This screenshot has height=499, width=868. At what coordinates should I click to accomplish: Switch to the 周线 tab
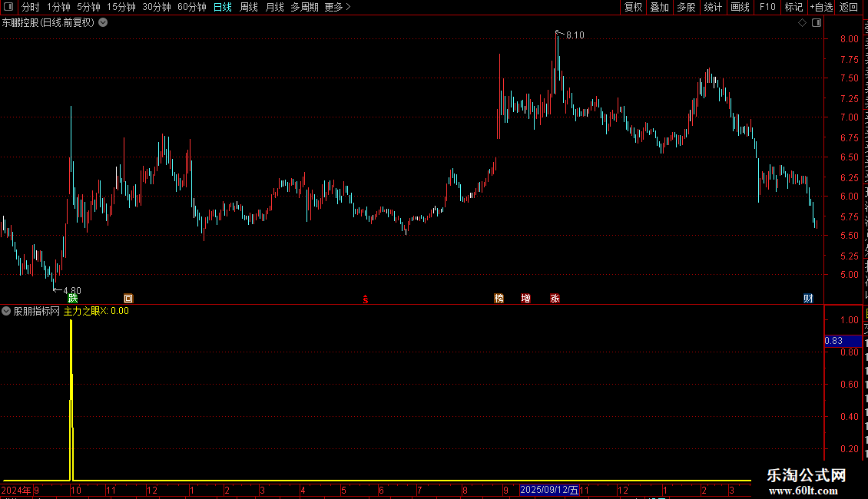[249, 7]
